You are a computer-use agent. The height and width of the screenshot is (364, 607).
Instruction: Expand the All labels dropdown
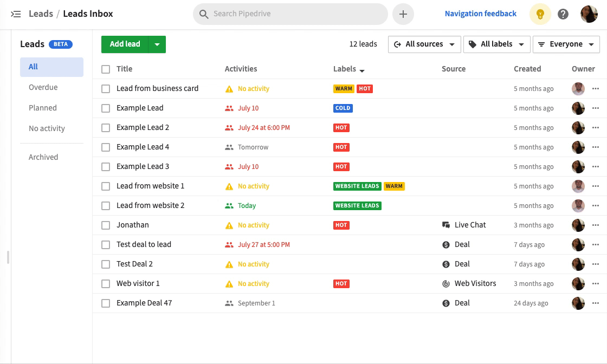click(496, 44)
